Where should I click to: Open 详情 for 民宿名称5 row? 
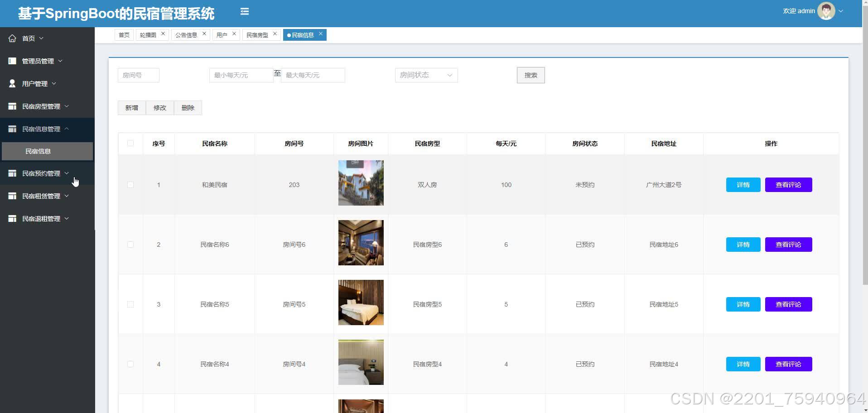(743, 304)
